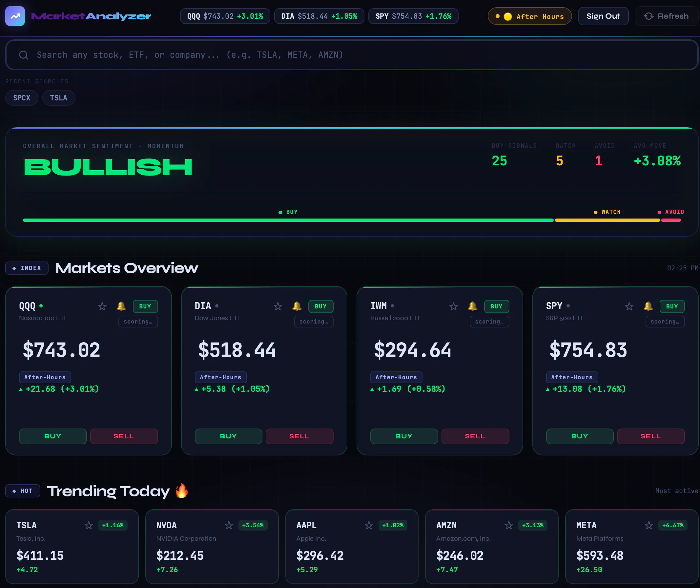Click the After Hours status pill
Screen dimensions: 700x588
coord(530,16)
